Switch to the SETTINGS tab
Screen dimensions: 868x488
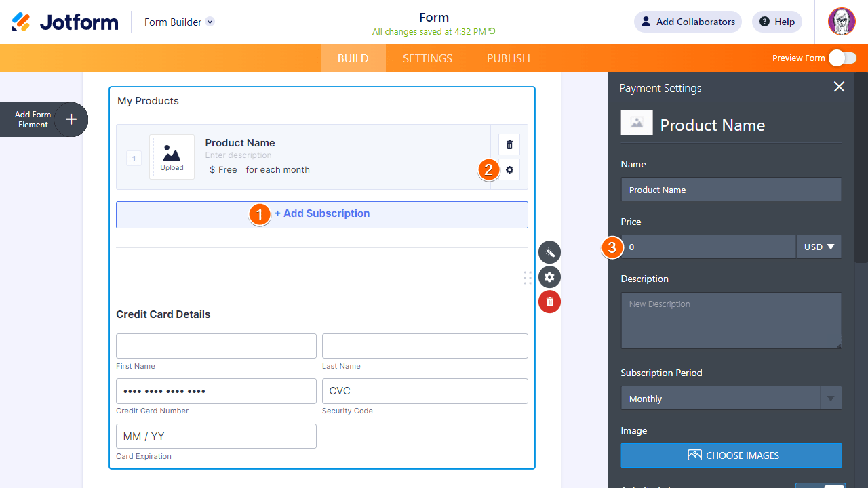(x=427, y=58)
